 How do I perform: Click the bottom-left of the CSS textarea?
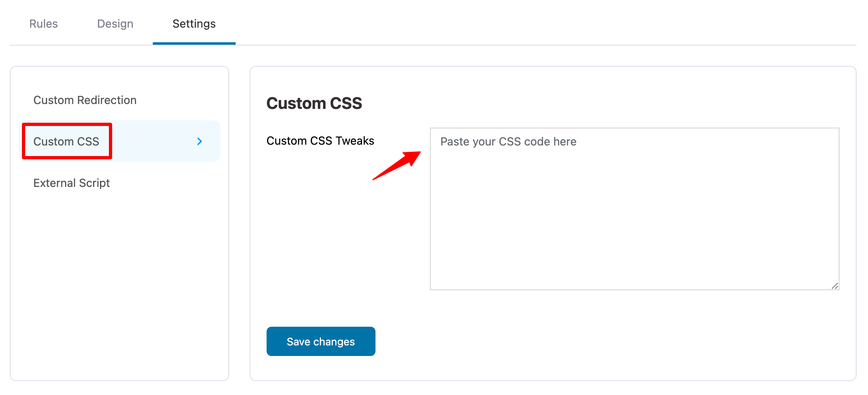point(441,280)
